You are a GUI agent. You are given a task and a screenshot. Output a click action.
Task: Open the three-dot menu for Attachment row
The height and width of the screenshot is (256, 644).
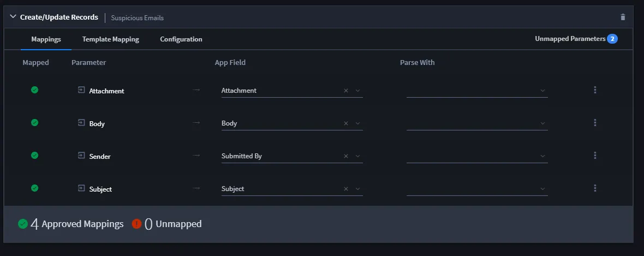[x=595, y=90]
